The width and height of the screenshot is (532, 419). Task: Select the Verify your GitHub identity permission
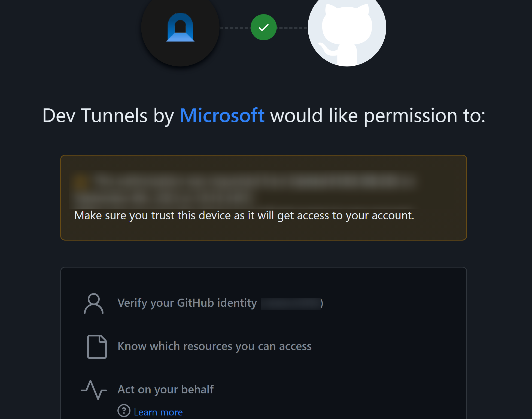pos(187,303)
